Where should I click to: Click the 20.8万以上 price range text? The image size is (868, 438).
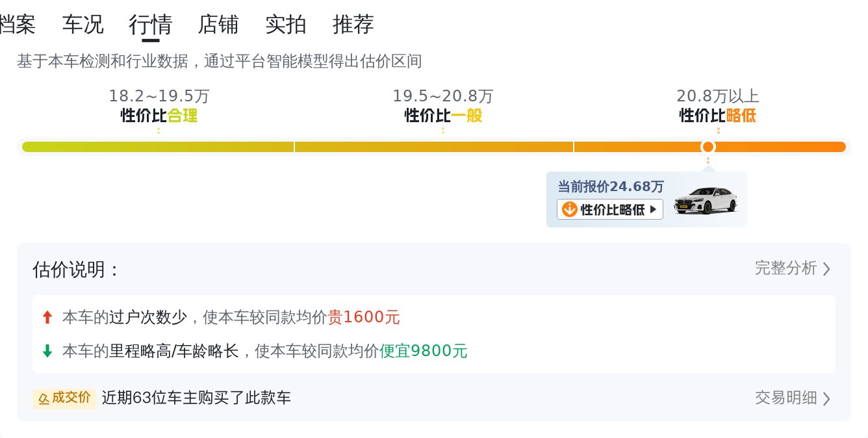(x=718, y=96)
